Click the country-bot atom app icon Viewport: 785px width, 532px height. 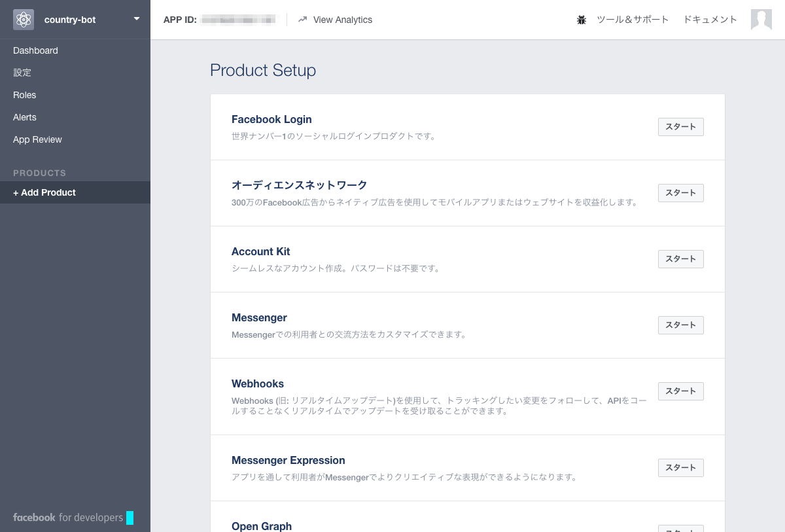tap(24, 20)
